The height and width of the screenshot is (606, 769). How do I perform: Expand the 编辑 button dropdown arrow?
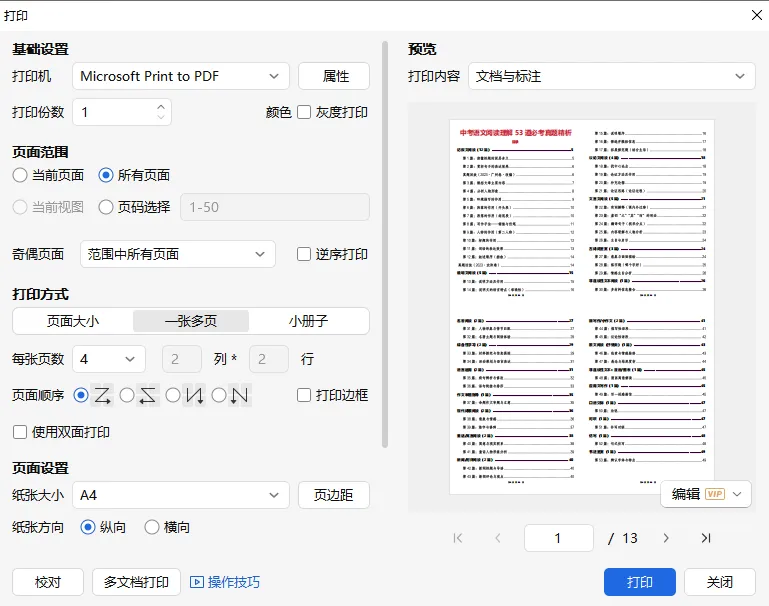[x=737, y=494]
